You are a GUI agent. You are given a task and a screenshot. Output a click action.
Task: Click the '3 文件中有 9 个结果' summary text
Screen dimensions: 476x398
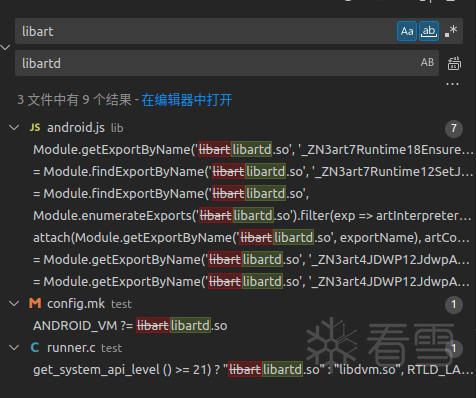74,100
